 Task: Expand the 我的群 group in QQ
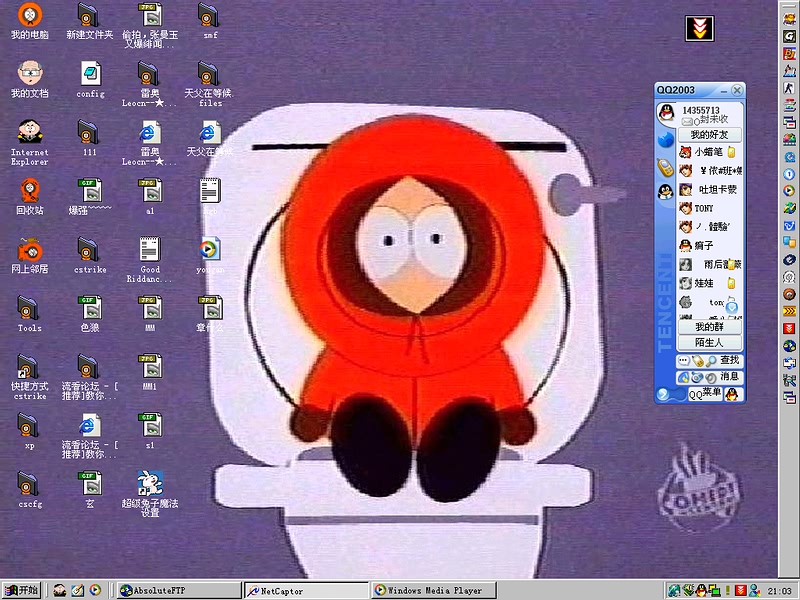point(709,327)
